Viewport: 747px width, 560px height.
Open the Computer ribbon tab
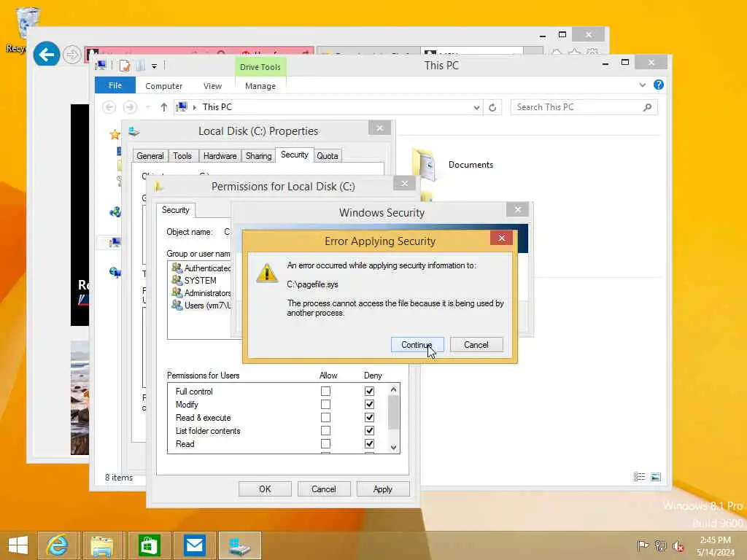(x=164, y=86)
